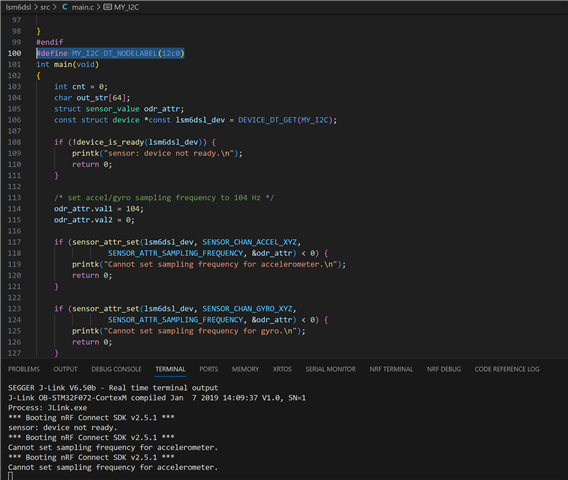Select the MY_I2C breadcrumb symbol
This screenshot has height=480, width=568.
coord(126,7)
